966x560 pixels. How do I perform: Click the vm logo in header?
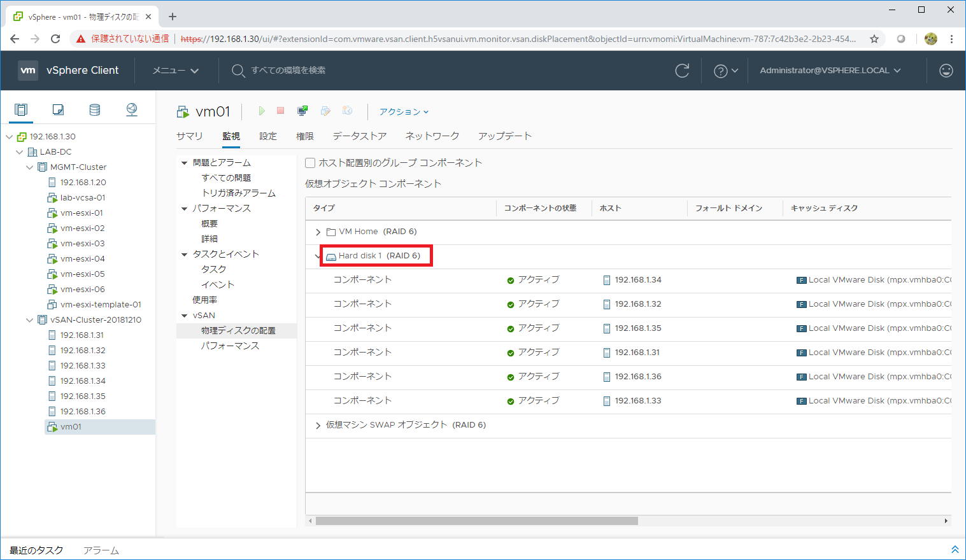click(x=28, y=71)
